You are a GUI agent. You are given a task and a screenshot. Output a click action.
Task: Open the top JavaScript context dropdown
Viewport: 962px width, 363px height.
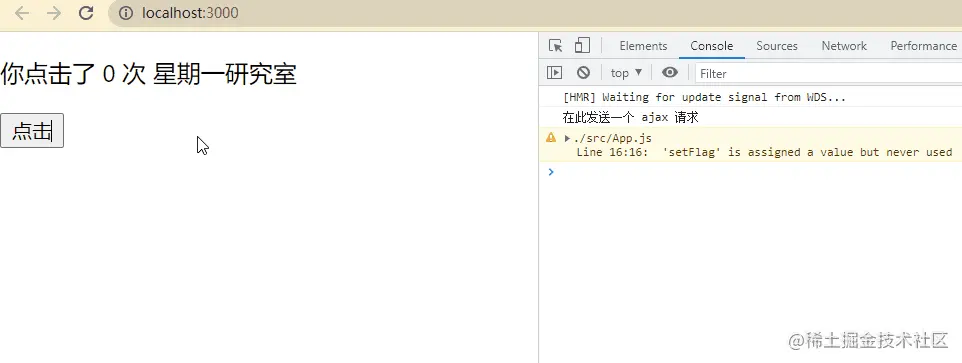[x=626, y=73]
